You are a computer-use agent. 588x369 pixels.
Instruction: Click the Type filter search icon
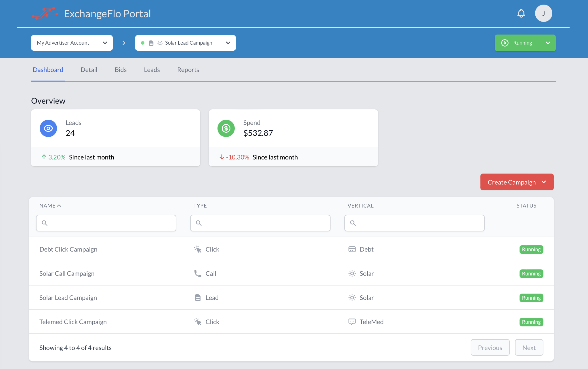point(199,223)
